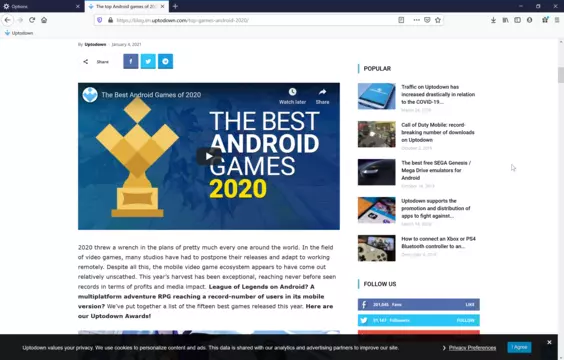Dismiss the cookie banner with X
Image resolution: width=564 pixels, height=360 pixels.
coord(549,342)
